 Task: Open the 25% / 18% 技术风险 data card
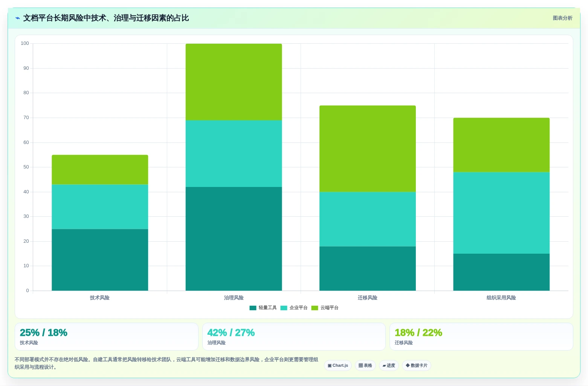point(107,337)
